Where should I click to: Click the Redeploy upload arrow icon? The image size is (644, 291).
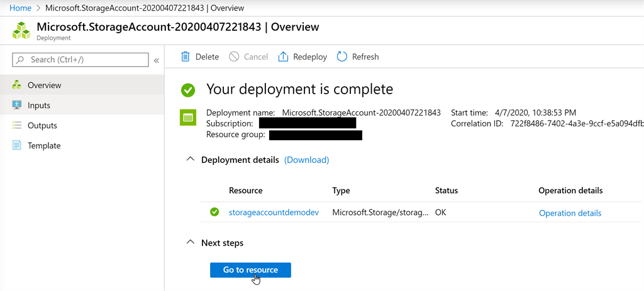coord(283,57)
